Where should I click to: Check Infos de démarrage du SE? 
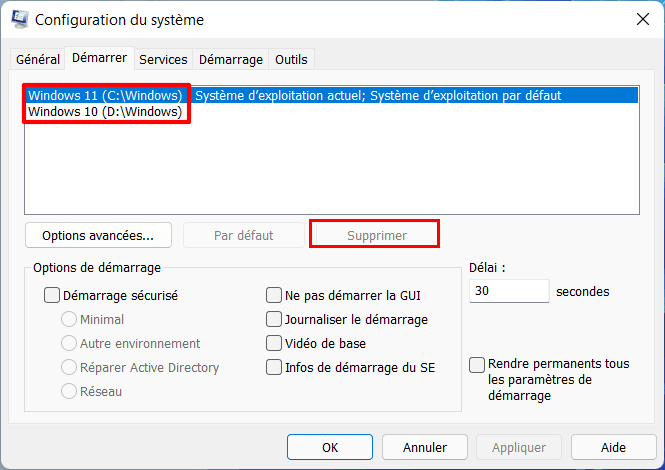pyautogui.click(x=274, y=367)
